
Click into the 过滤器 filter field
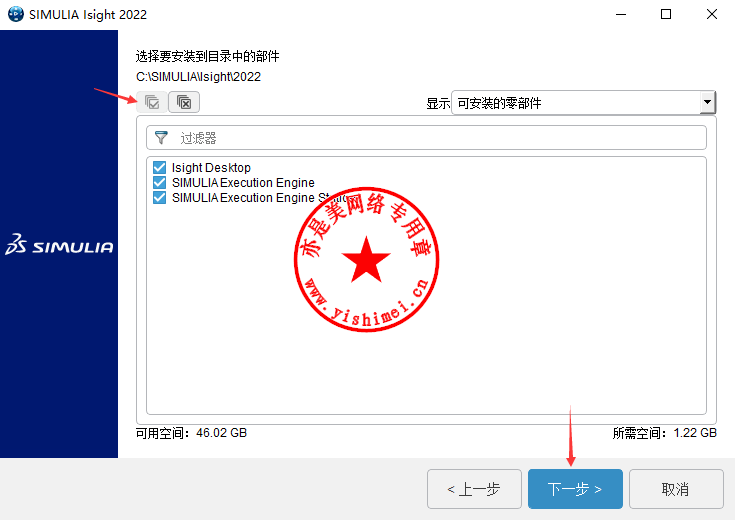pyautogui.click(x=426, y=137)
